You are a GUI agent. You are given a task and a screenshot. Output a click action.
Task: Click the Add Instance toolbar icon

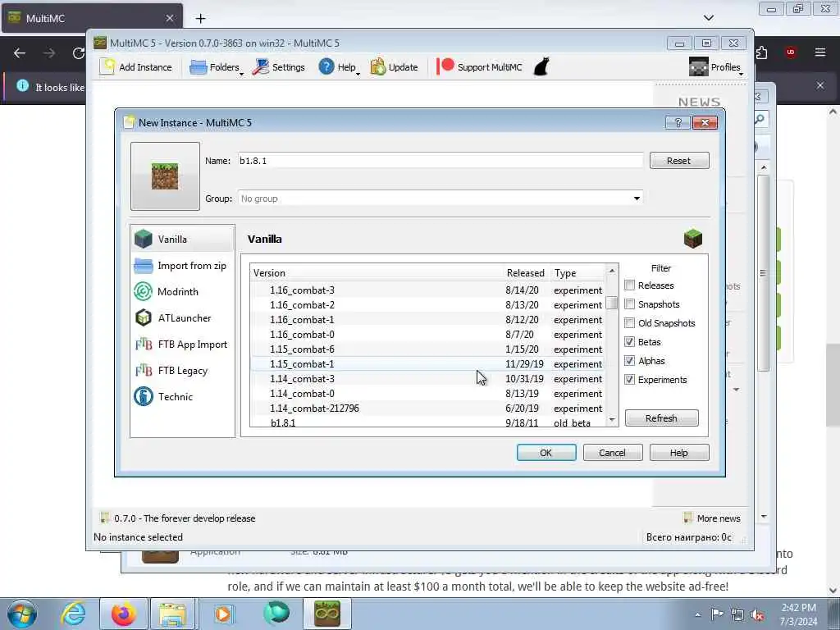tap(107, 67)
